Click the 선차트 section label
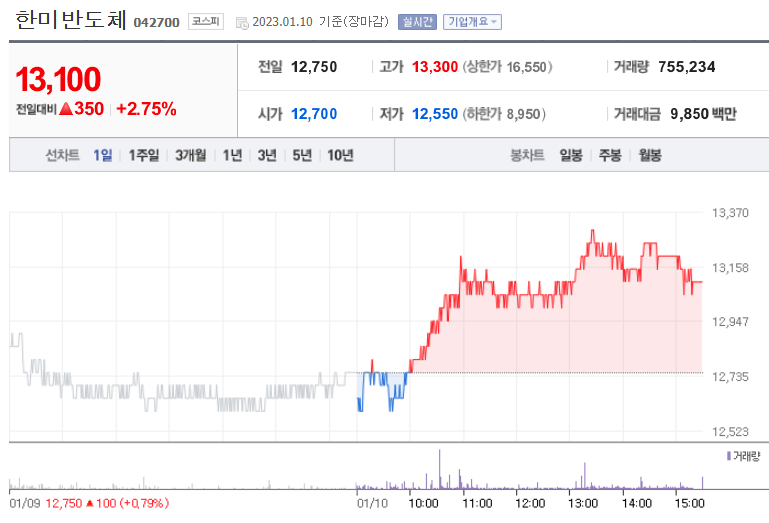The height and width of the screenshot is (523, 769). tap(62, 156)
